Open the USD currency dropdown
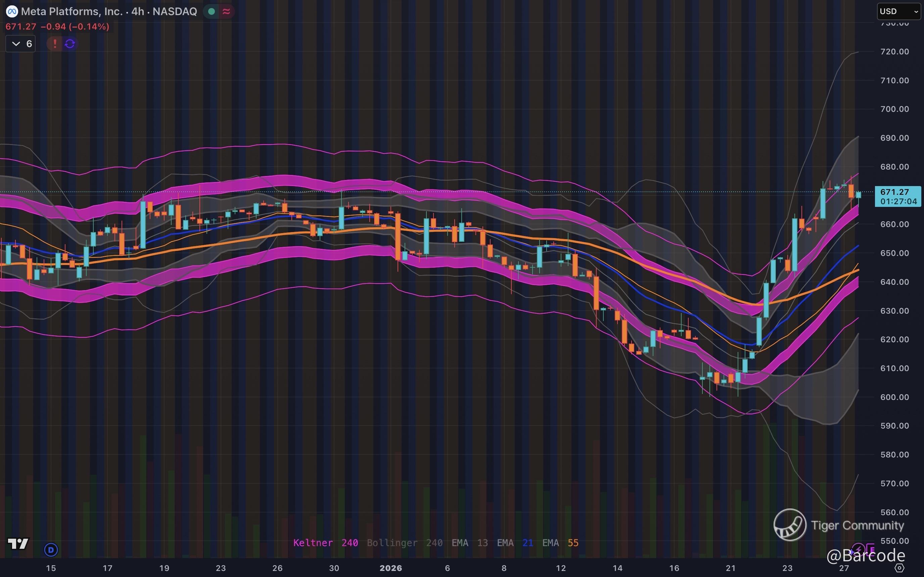The height and width of the screenshot is (577, 924). tap(898, 11)
